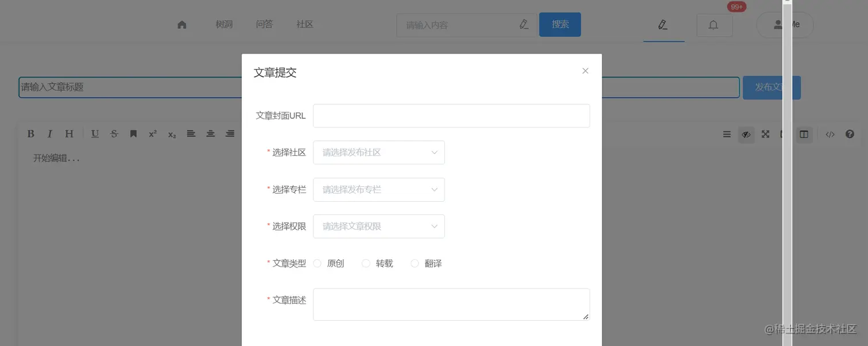The image size is (868, 346).
Task: Select the 原创 article type radio button
Action: tap(317, 263)
